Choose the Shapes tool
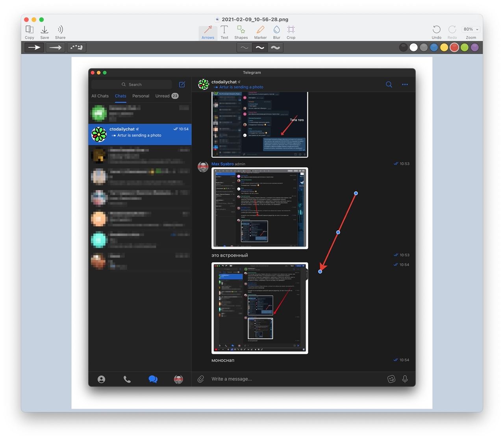Image resolution: width=504 pixels, height=440 pixels. pos(241,32)
